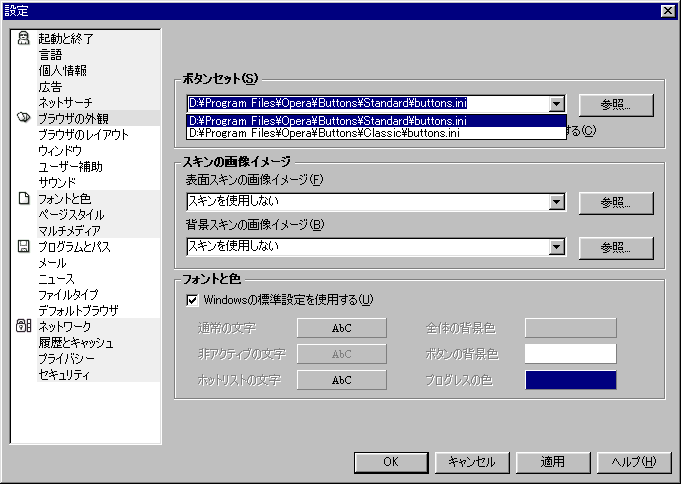Pick the 全体の背景色 gray swatch
The height and width of the screenshot is (484, 681).
(571, 328)
